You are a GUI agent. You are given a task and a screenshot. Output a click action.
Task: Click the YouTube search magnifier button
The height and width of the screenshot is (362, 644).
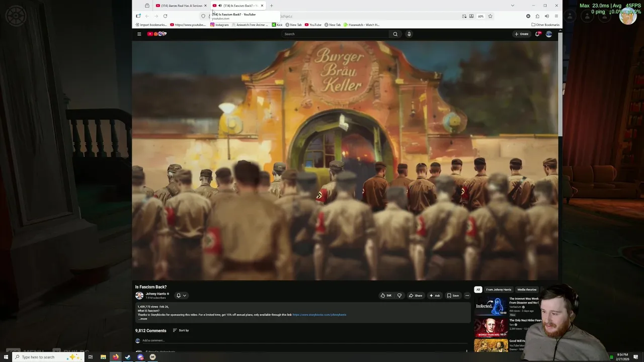pyautogui.click(x=395, y=34)
